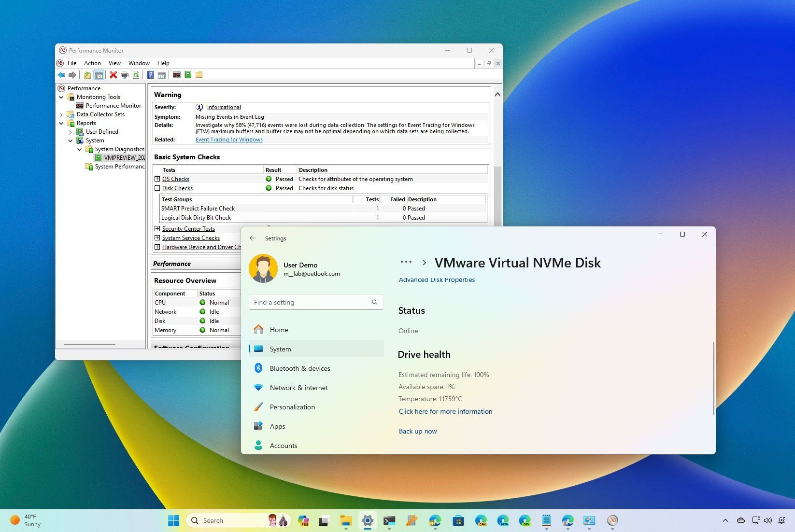Click the Back up now link
Screen dimensions: 795x532
pyautogui.click(x=417, y=431)
